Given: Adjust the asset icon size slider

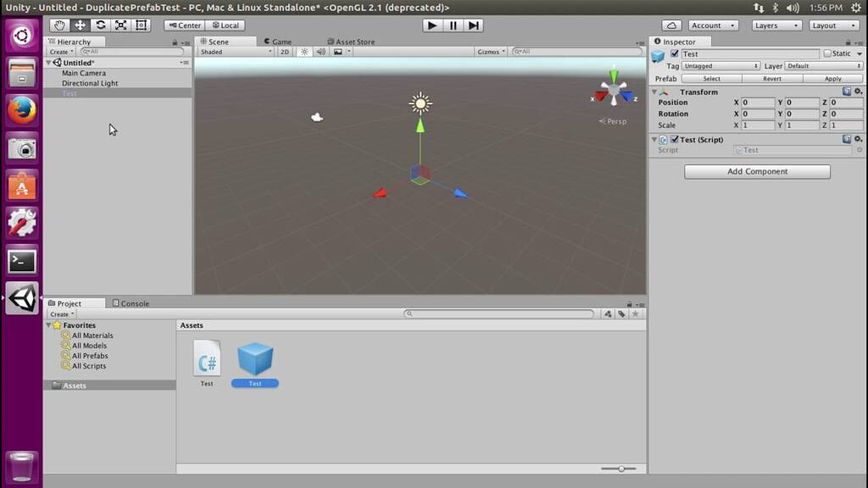Looking at the screenshot, I should pos(619,469).
